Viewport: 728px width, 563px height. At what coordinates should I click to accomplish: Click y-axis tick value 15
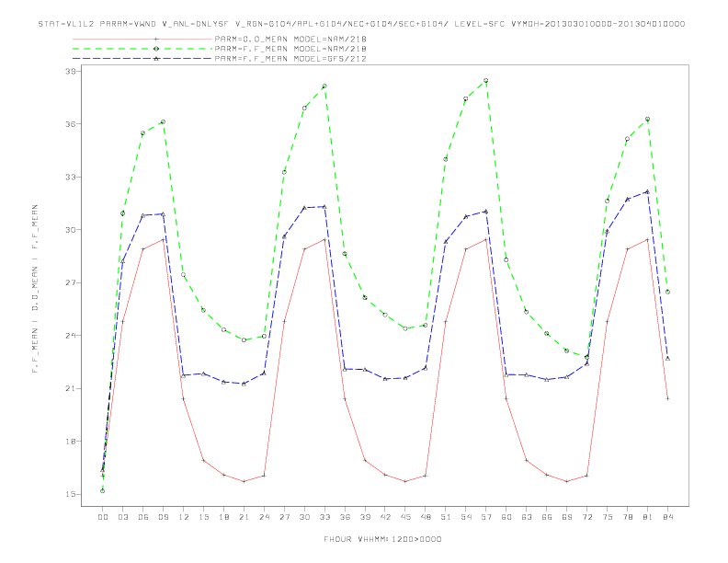pyautogui.click(x=71, y=494)
